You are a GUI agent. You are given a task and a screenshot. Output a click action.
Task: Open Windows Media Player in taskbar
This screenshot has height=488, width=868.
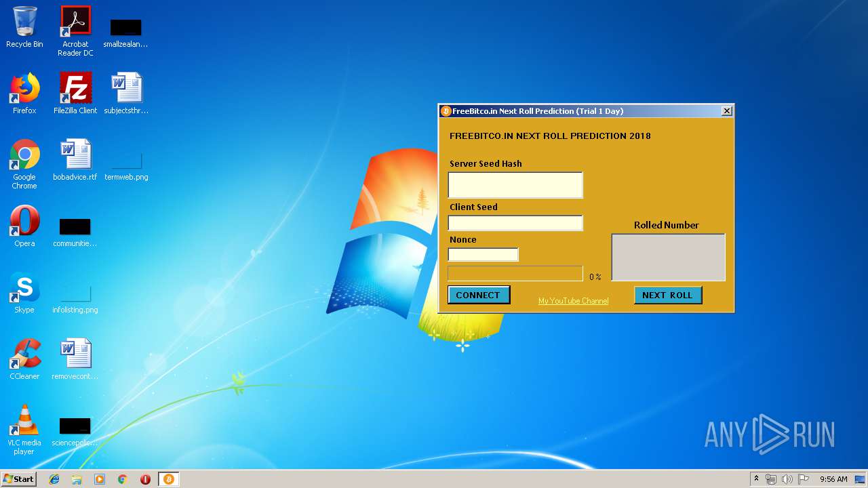pyautogui.click(x=100, y=479)
